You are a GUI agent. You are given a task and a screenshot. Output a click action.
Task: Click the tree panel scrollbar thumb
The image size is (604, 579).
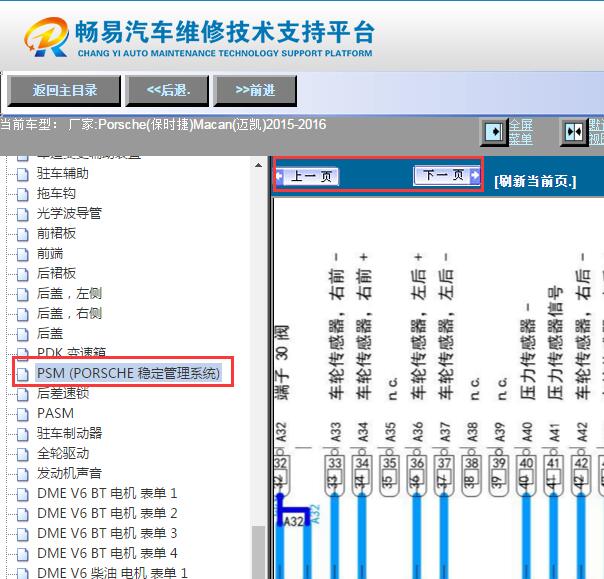coord(258,552)
